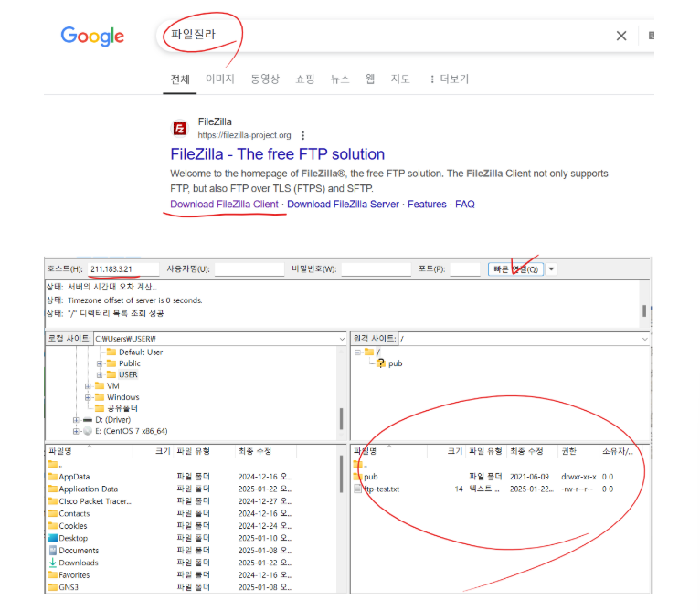The image size is (700, 610).
Task: Select the Application Data folder icon
Action: click(53, 489)
